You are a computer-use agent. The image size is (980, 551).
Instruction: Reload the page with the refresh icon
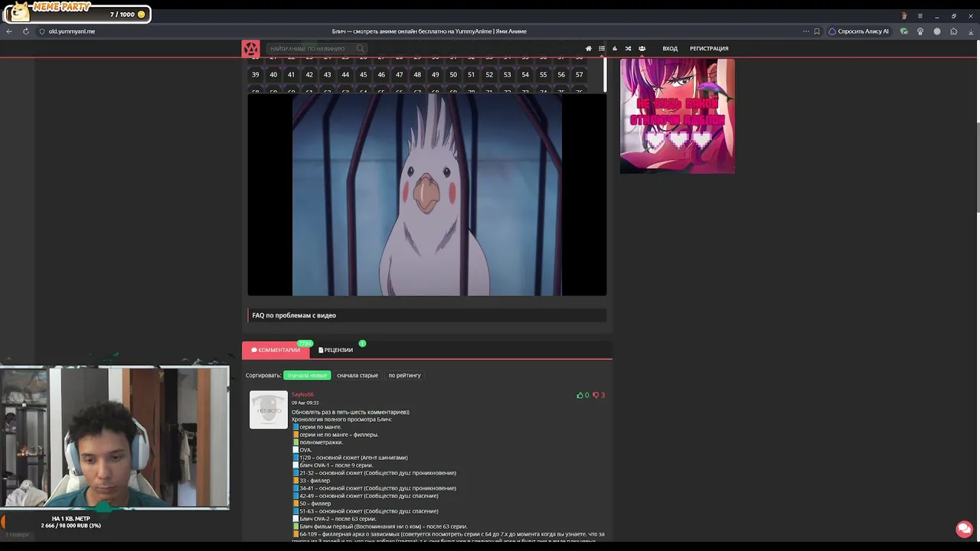[x=26, y=31]
